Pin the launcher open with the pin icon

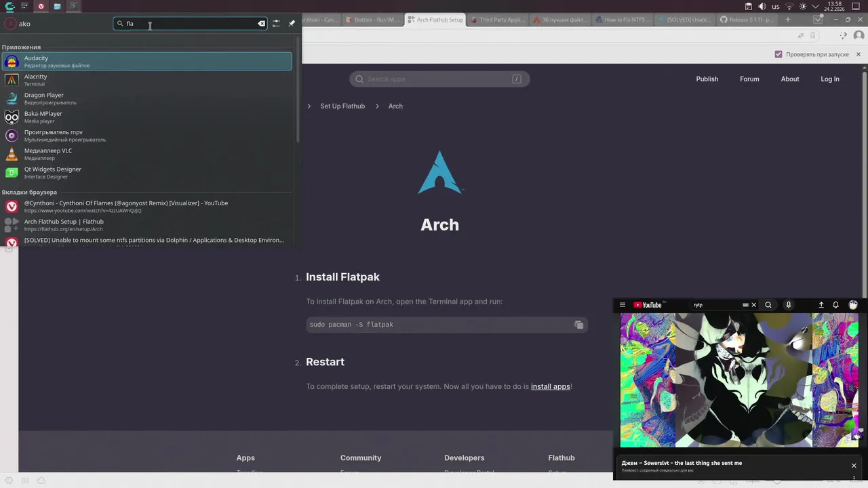coord(292,24)
